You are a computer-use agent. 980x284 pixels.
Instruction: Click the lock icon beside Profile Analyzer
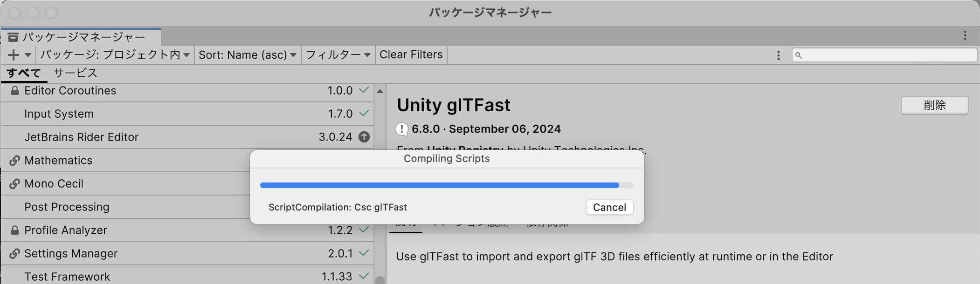14,230
